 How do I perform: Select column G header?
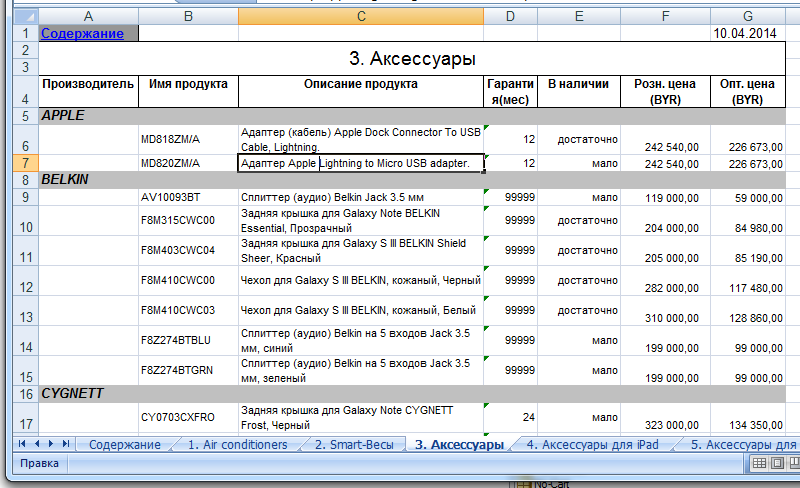748,16
